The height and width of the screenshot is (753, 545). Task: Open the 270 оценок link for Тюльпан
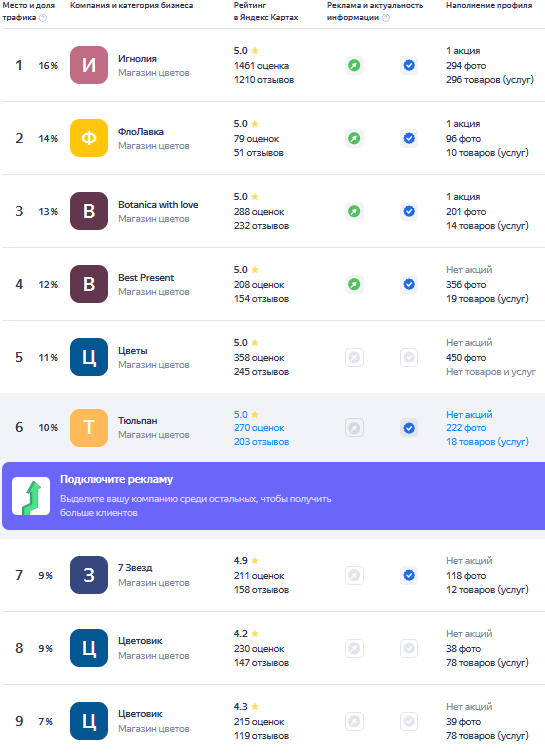(x=259, y=427)
